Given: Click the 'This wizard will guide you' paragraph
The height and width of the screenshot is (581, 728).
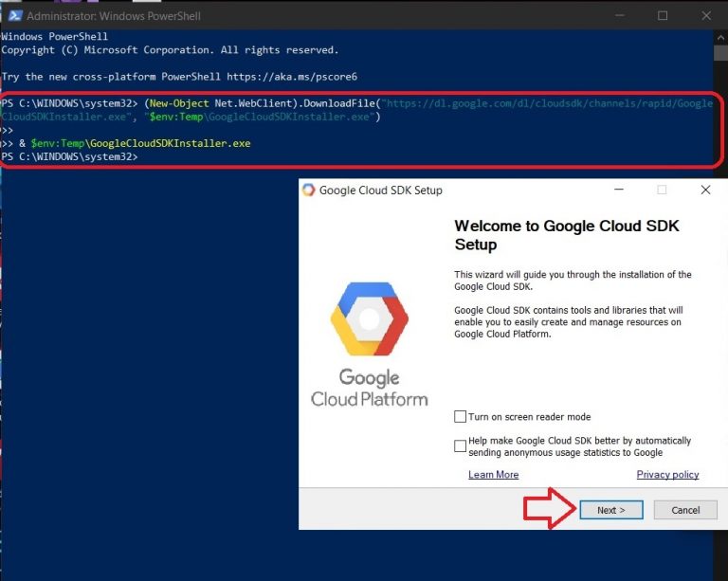Looking at the screenshot, I should click(573, 281).
